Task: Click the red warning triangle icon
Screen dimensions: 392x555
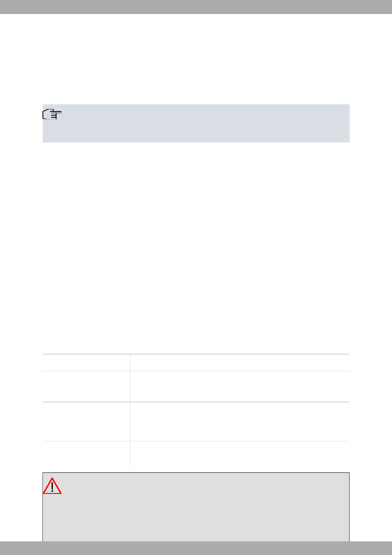Action: pos(52,486)
